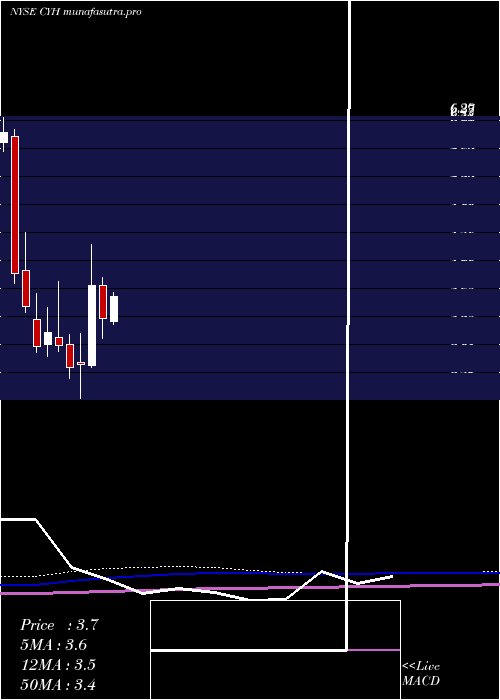Screen dimensions: 500x700
Task: Click the '5MA : 3.6' value
Action: coord(54,645)
